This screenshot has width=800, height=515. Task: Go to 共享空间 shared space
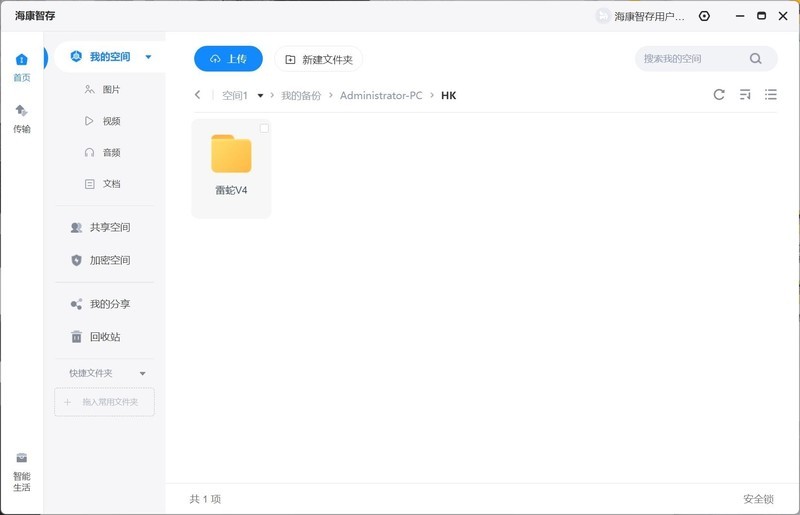(101, 227)
